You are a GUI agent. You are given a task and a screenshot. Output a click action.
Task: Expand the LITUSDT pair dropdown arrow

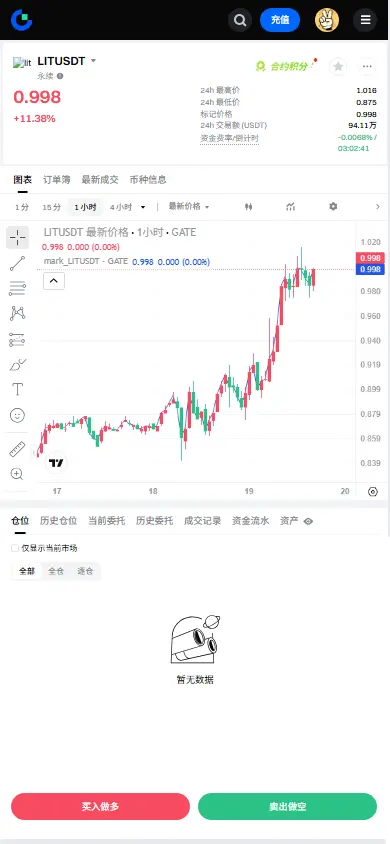[93, 61]
